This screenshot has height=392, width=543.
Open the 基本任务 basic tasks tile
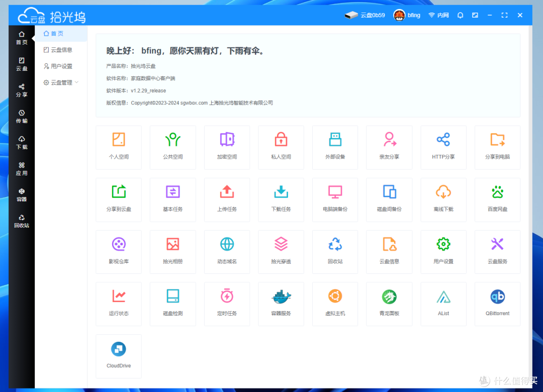(x=172, y=200)
